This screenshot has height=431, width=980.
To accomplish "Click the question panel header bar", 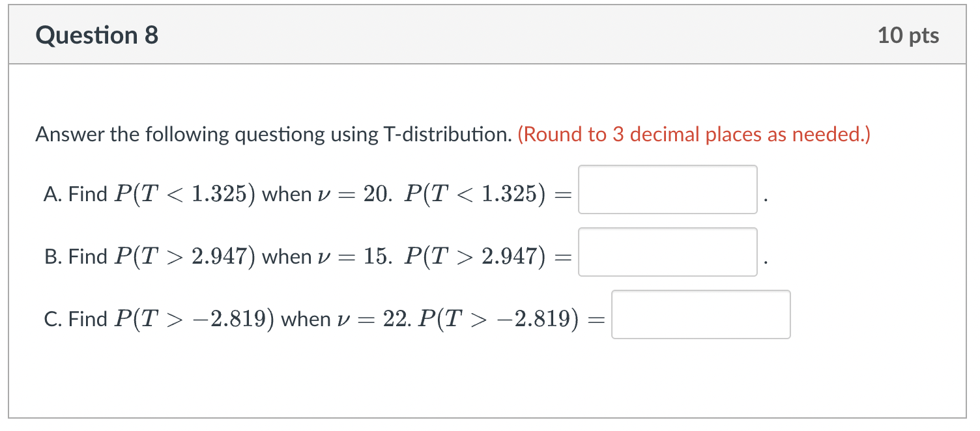I will tap(489, 34).
